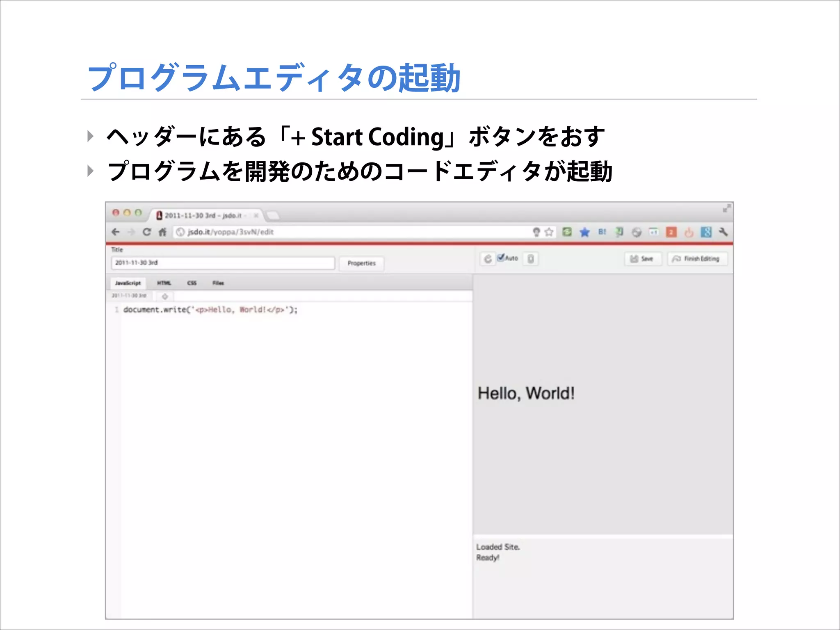The width and height of the screenshot is (840, 630).
Task: Click the Loaded Site. log message
Action: tap(498, 547)
